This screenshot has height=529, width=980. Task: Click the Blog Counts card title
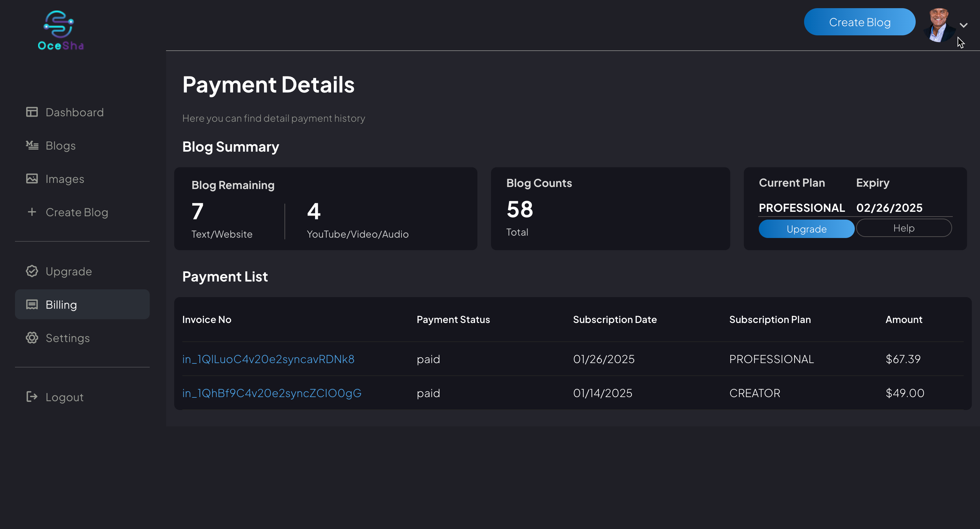(539, 183)
